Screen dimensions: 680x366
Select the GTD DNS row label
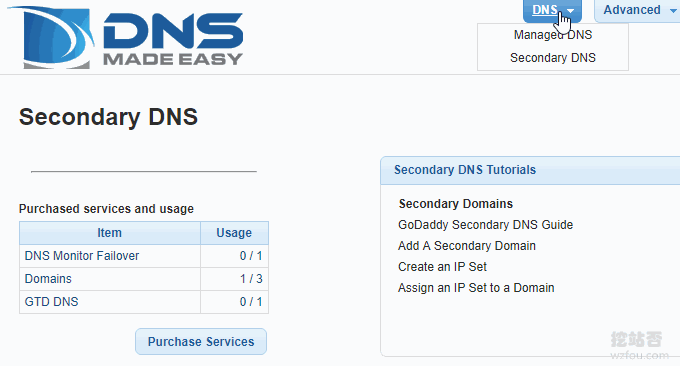pyautogui.click(x=51, y=302)
